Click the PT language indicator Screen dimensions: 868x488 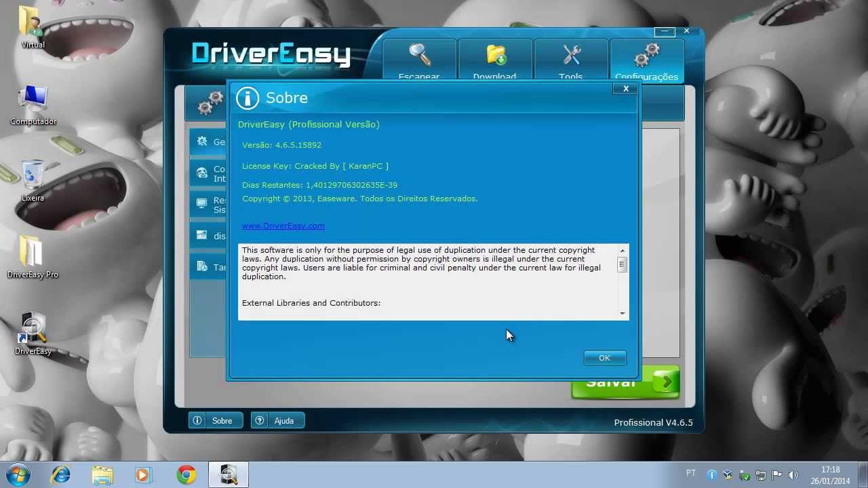click(x=691, y=473)
